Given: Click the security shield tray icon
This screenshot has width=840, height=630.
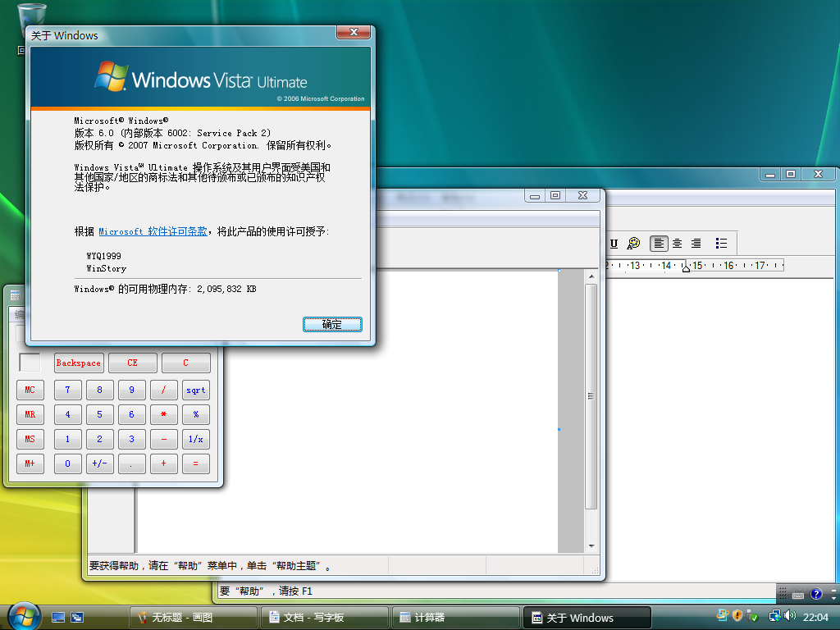Looking at the screenshot, I should (737, 615).
